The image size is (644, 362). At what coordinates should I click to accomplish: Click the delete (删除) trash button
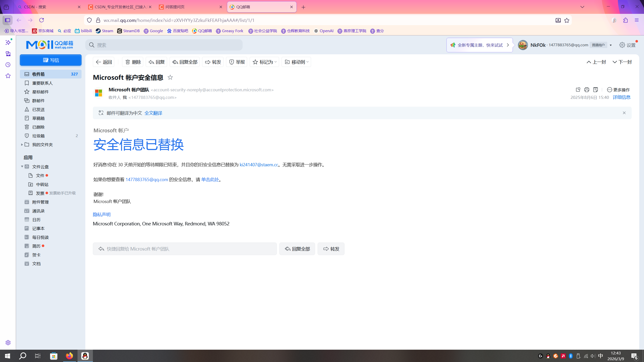click(133, 62)
